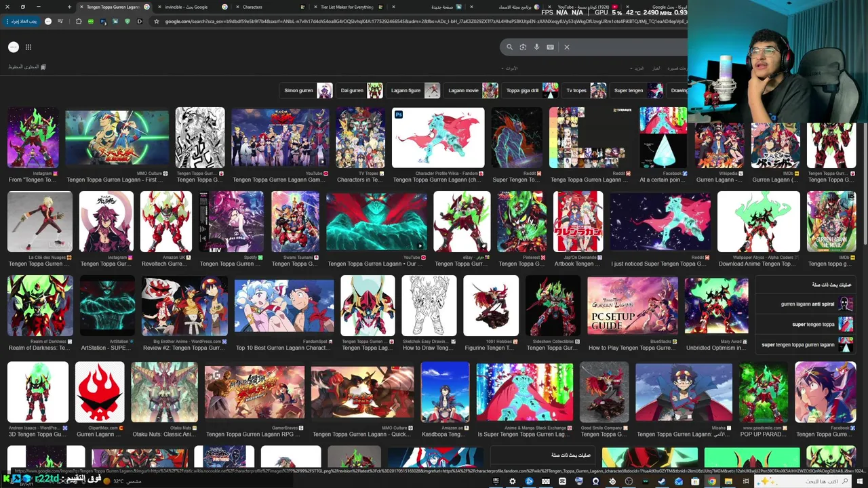
Task: Open related search gurren lagann anti spiral
Action: point(807,304)
